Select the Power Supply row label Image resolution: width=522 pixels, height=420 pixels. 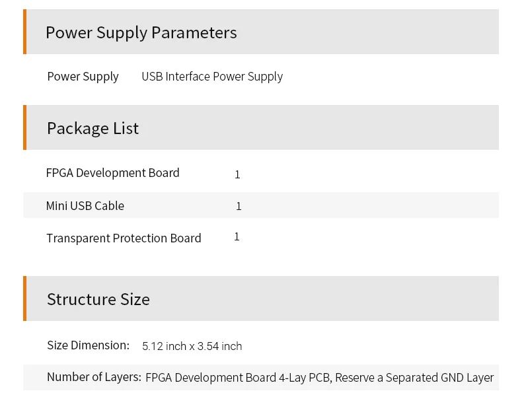[x=83, y=77]
